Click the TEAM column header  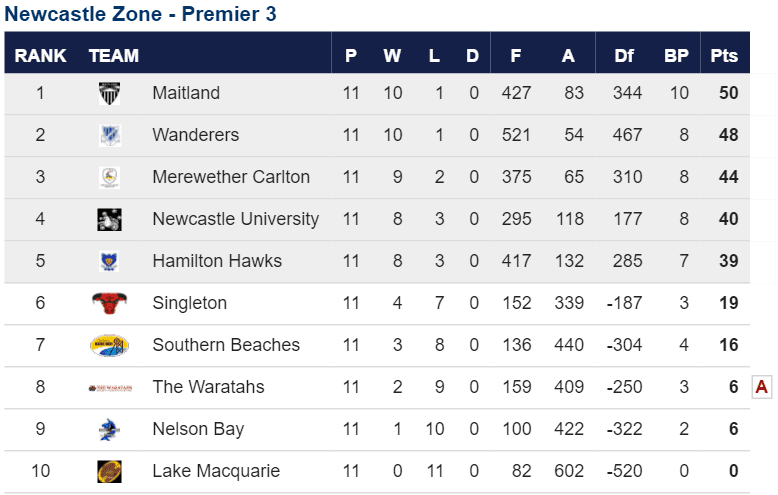pyautogui.click(x=114, y=56)
